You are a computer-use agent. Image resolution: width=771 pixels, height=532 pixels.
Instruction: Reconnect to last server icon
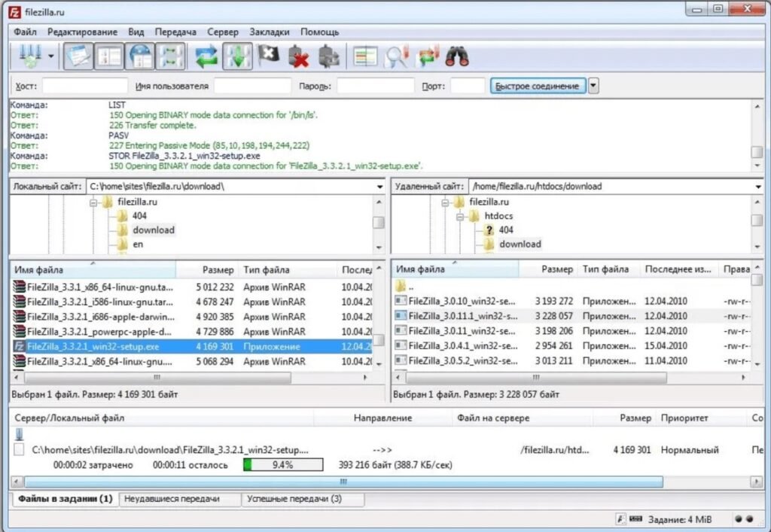point(328,56)
